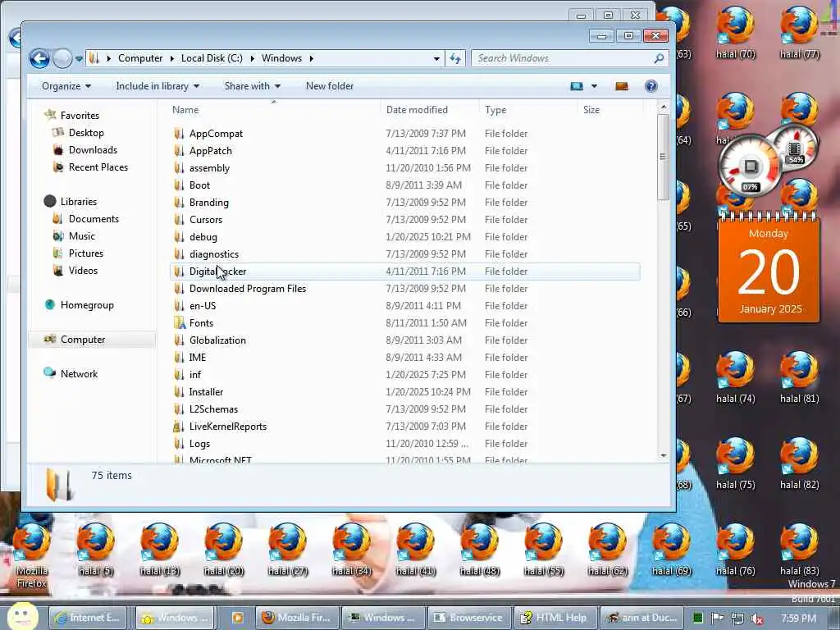Select the assembly folder icon
Screen dimensions: 840x630
179,167
